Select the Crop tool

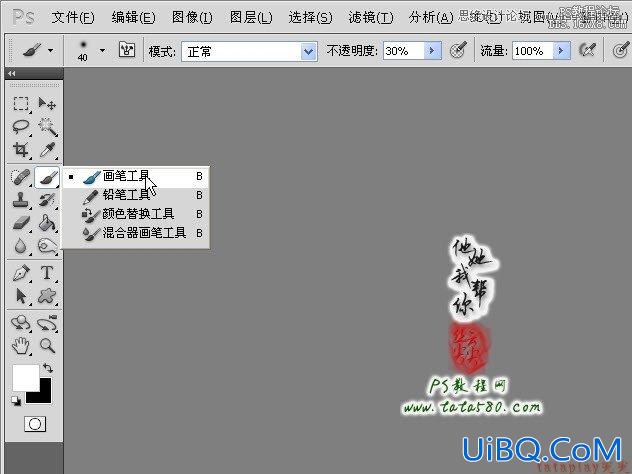21,150
